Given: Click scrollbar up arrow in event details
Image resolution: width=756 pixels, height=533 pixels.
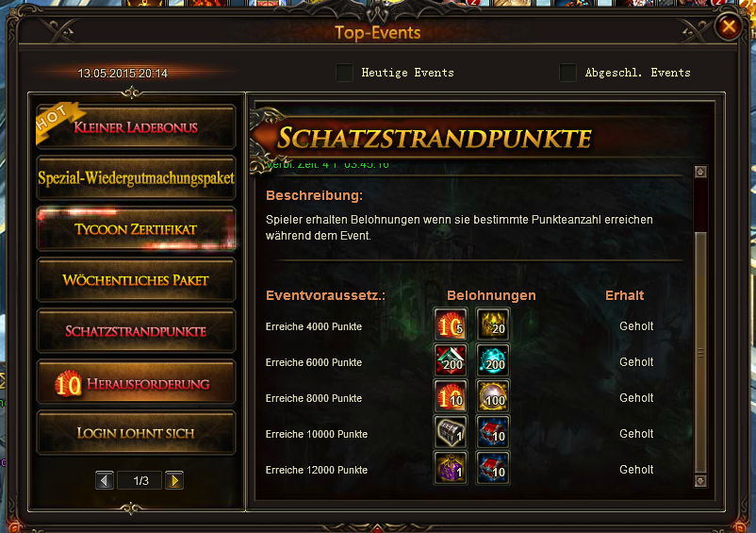Looking at the screenshot, I should tap(700, 172).
